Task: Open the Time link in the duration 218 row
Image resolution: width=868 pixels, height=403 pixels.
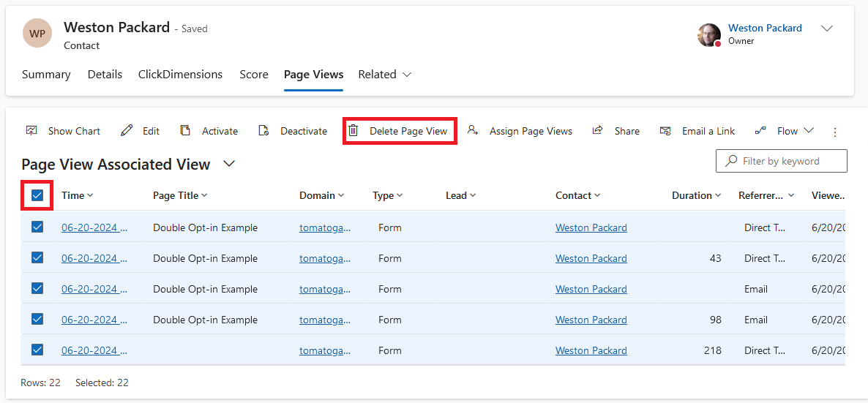Action: (94, 350)
